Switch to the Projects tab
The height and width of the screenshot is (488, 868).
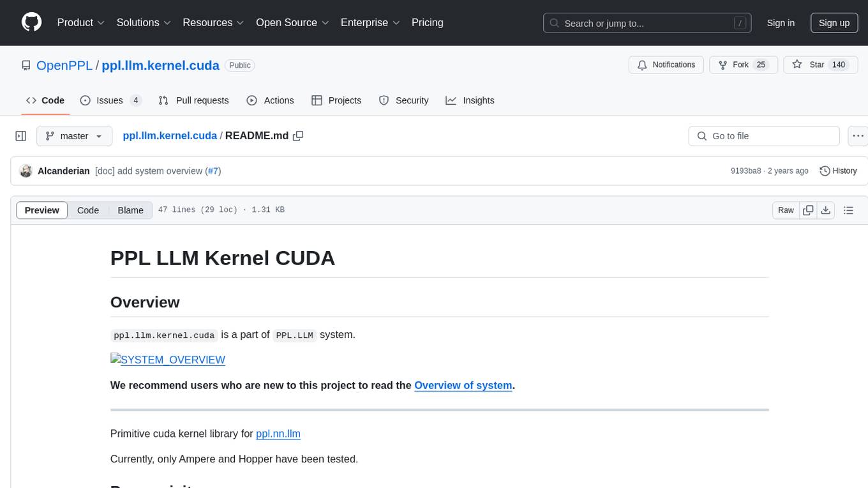point(336,100)
